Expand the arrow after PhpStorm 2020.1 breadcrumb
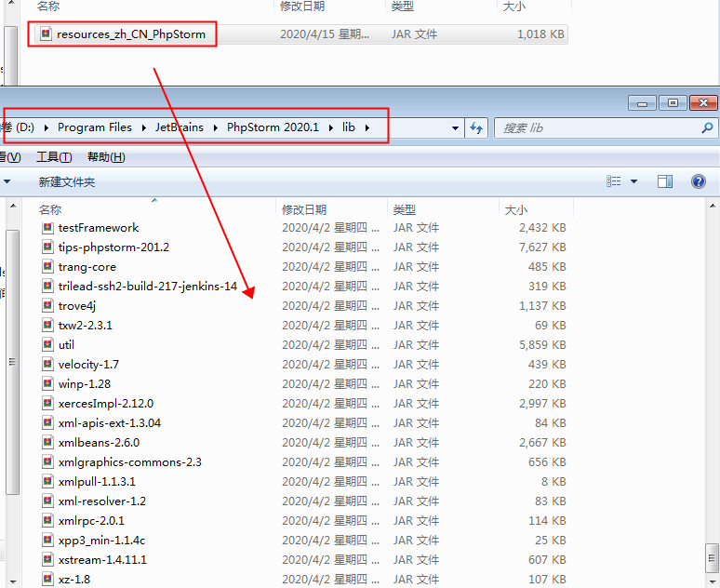The image size is (720, 588). pos(330,127)
